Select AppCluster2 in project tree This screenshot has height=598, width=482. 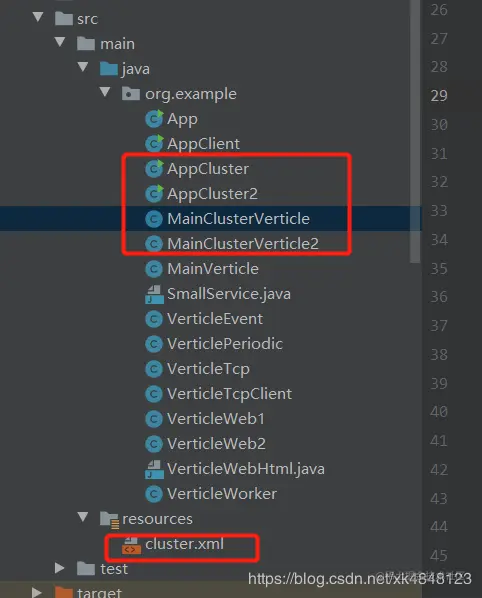click(x=212, y=194)
